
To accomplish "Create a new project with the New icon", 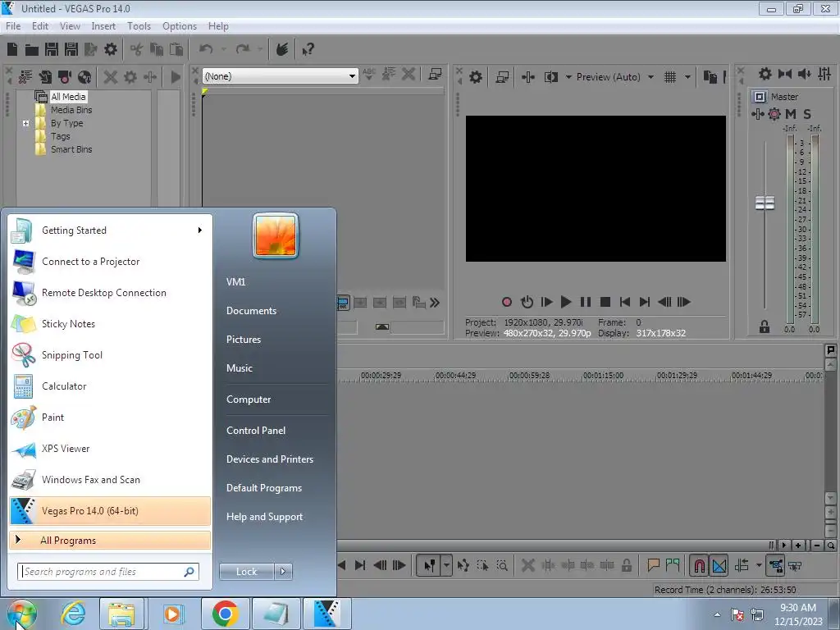I will coord(12,49).
